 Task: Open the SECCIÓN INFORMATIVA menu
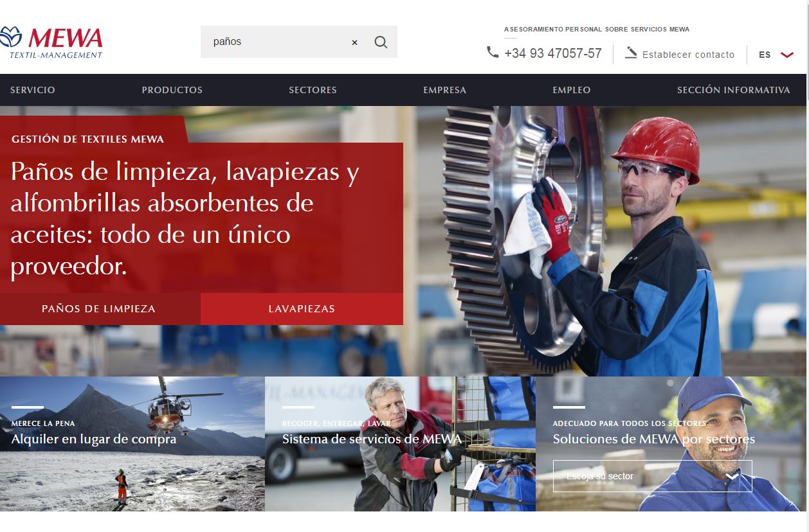pos(733,90)
